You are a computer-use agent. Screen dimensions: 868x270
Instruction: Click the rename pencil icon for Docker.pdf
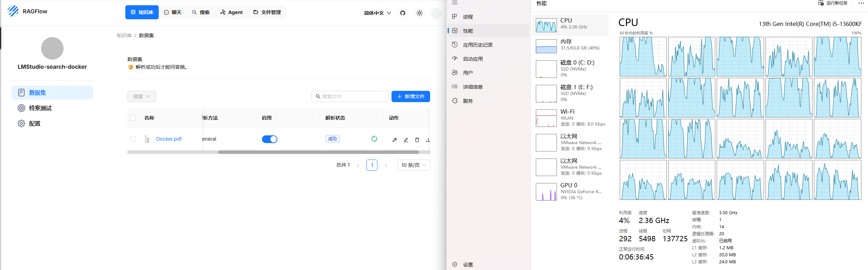click(x=406, y=140)
